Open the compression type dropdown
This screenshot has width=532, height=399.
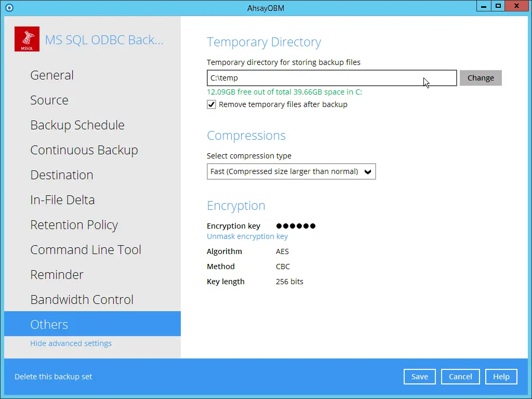pyautogui.click(x=291, y=171)
